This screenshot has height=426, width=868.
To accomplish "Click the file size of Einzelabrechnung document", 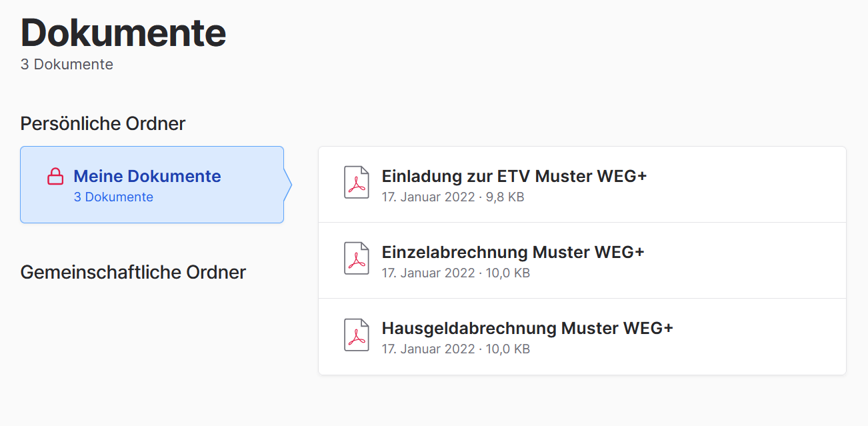I will coord(507,273).
